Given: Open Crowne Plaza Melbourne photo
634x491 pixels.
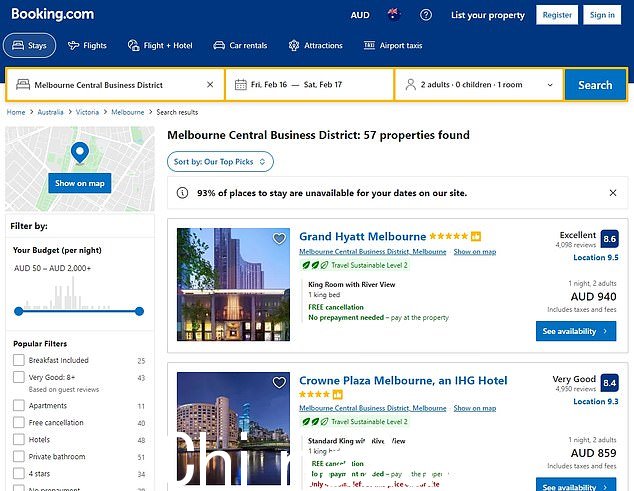Looking at the screenshot, I should coord(233,428).
